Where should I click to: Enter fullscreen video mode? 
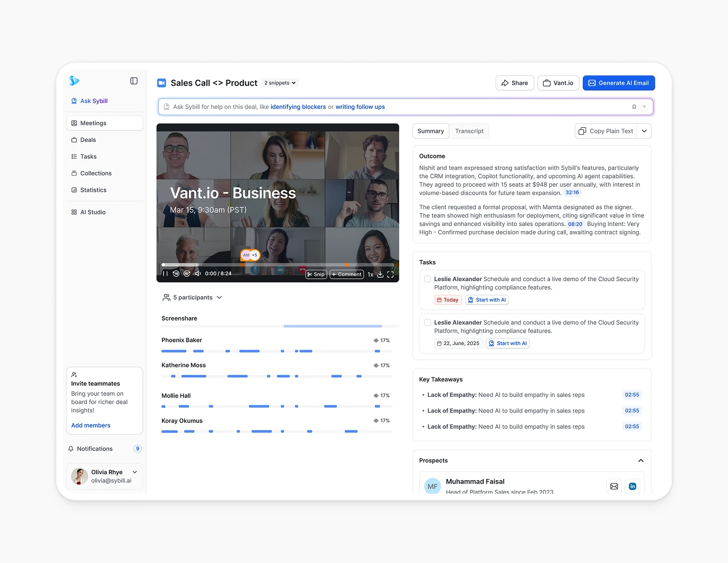coord(390,274)
